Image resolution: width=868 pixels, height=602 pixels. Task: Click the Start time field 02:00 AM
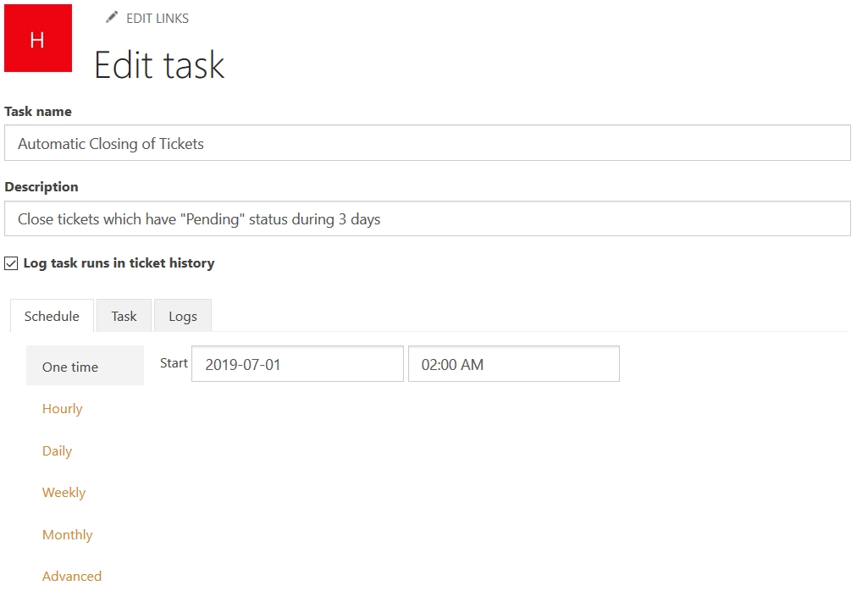pyautogui.click(x=514, y=363)
